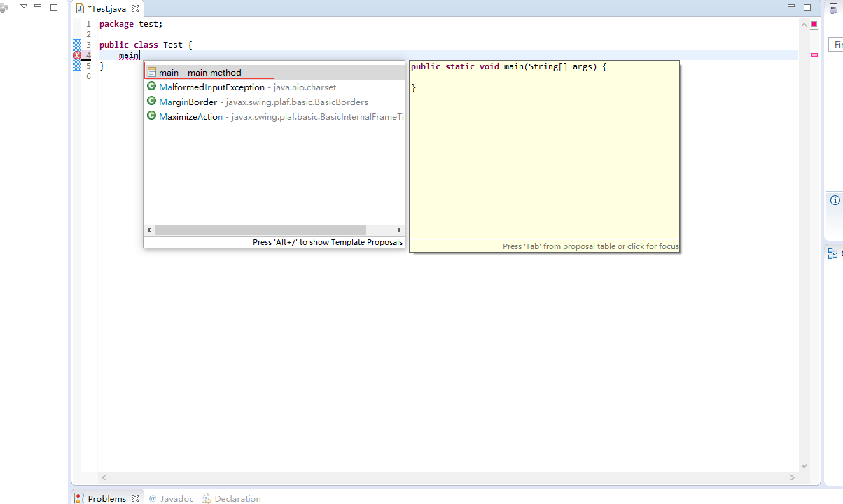Click the error marker on line 4
The image size is (843, 504).
tap(77, 55)
